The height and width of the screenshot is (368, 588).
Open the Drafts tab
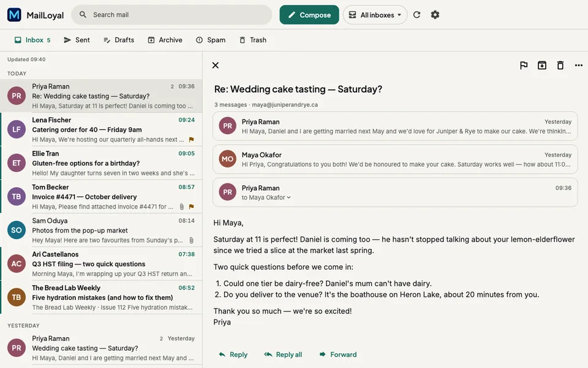pos(119,40)
